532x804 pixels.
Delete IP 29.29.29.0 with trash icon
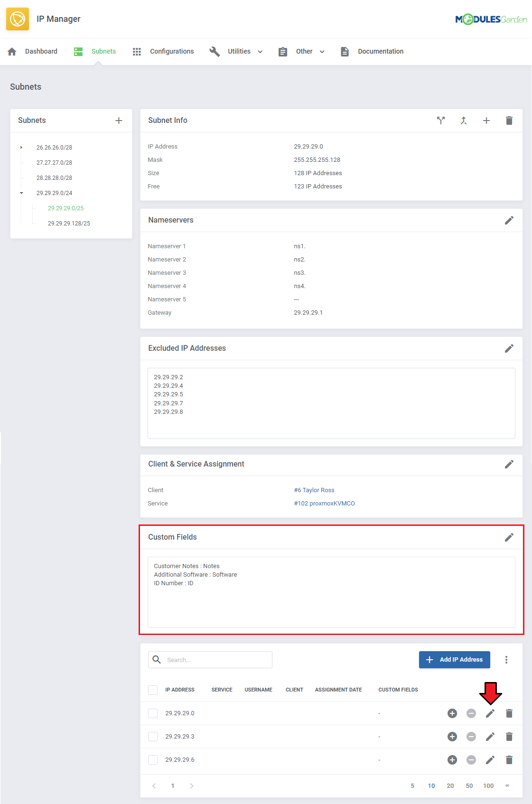[x=509, y=713]
